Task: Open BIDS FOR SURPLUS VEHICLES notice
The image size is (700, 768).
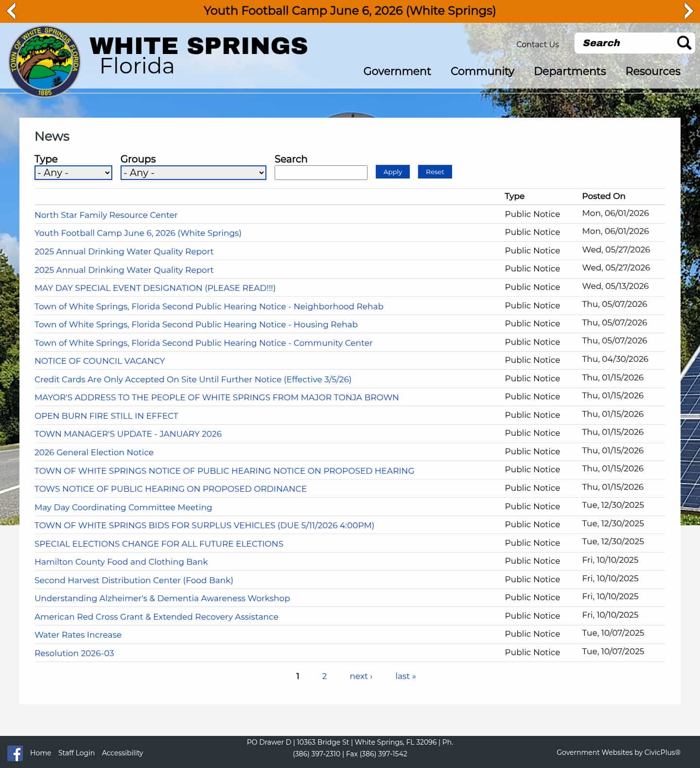Action: (x=204, y=525)
